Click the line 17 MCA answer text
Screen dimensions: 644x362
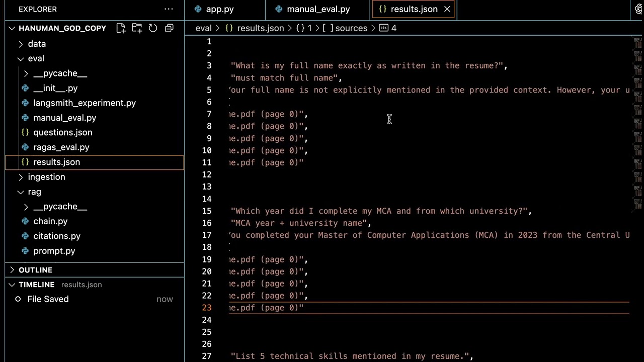click(x=429, y=235)
